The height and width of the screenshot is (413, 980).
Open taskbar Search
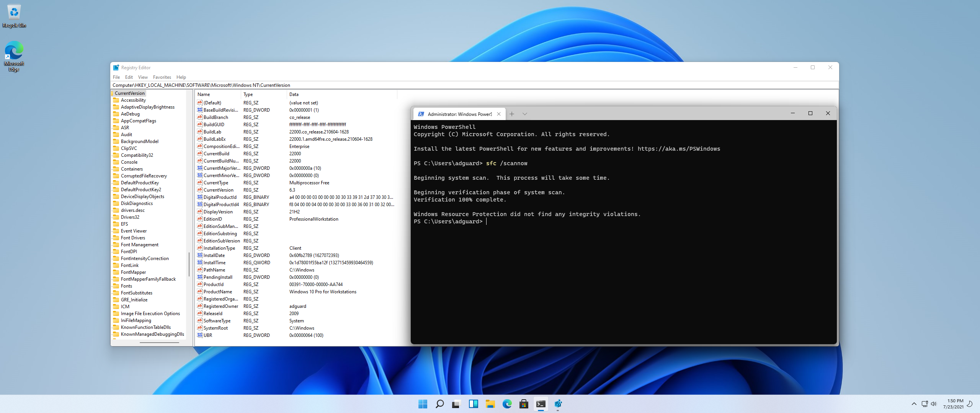point(439,404)
